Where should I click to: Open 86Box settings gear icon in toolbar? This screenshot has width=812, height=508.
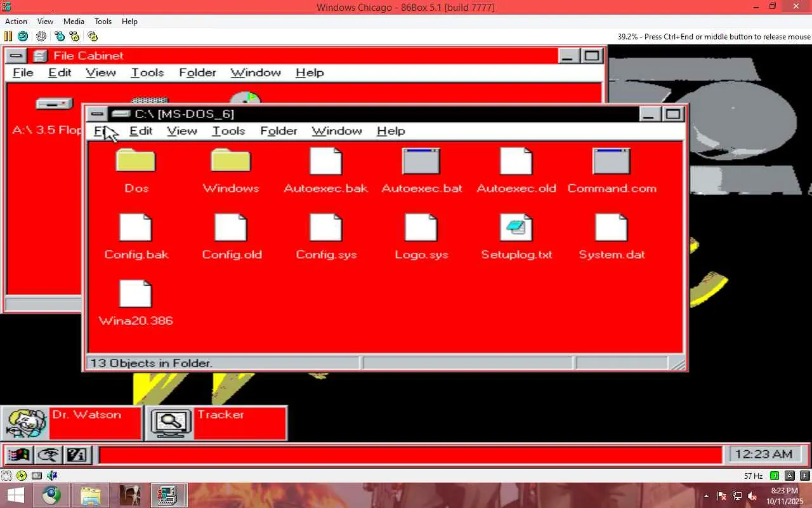coord(93,36)
